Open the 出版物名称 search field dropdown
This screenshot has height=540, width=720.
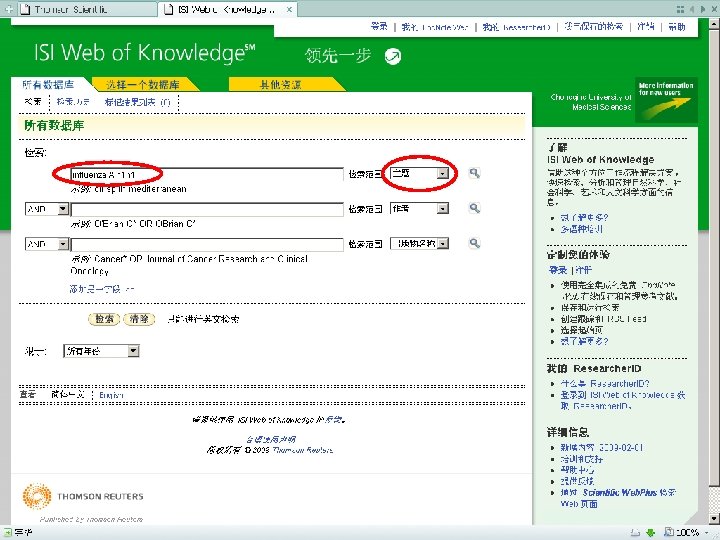[x=443, y=243]
